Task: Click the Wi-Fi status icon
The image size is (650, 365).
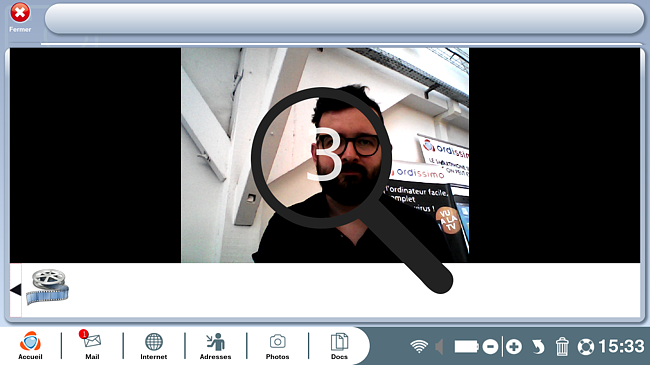Action: [x=419, y=346]
